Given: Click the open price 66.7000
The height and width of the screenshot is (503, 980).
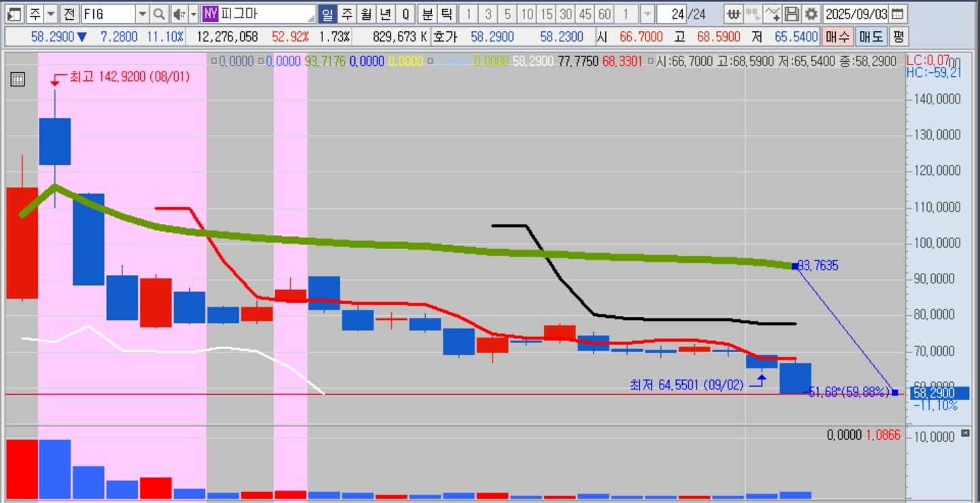Looking at the screenshot, I should 641,37.
